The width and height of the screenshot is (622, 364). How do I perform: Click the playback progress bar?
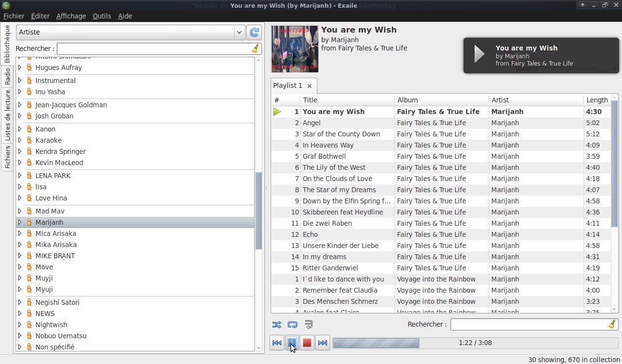pos(376,343)
